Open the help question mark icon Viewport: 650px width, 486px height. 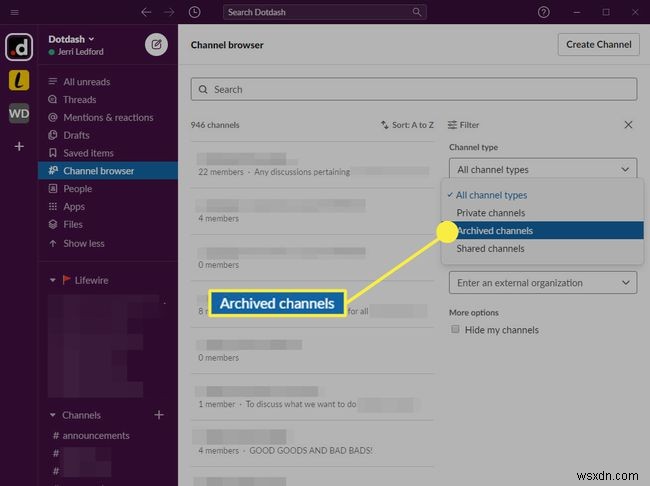543,12
